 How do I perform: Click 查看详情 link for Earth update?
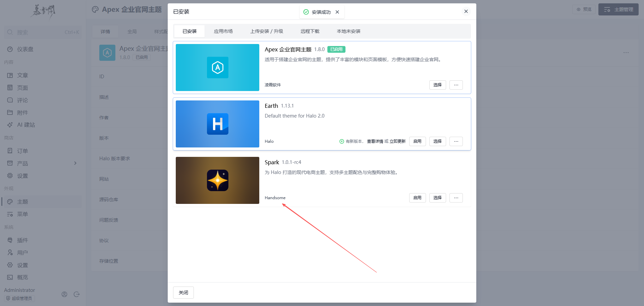(x=375, y=141)
